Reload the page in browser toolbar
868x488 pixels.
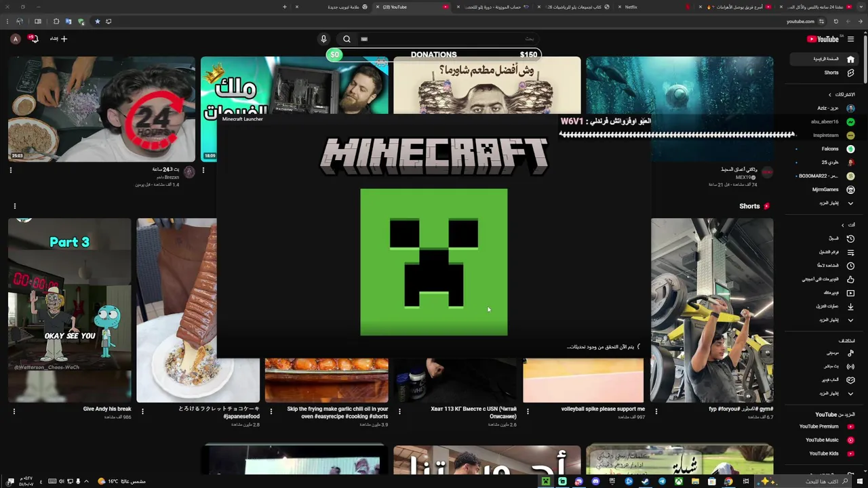[835, 21]
